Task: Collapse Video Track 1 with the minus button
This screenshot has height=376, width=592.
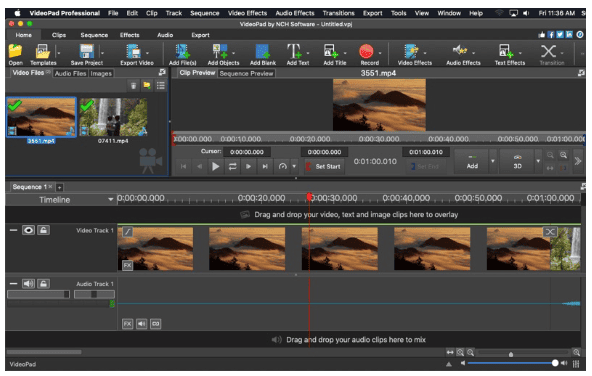Action: pyautogui.click(x=14, y=230)
